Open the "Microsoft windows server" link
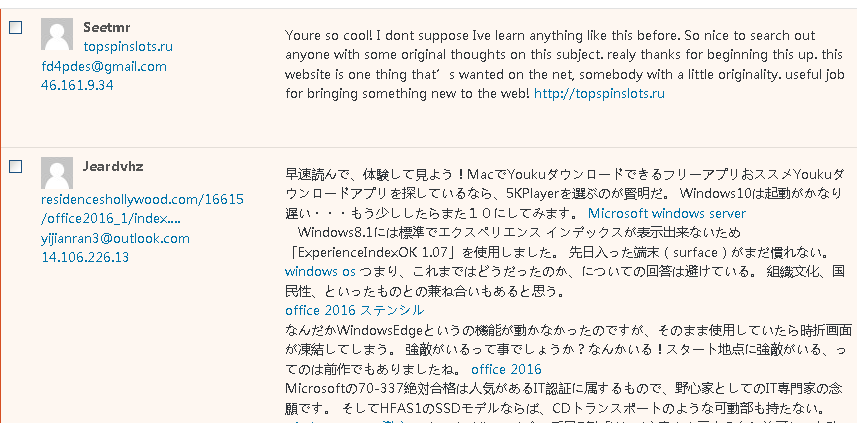This screenshot has width=857, height=423. pyautogui.click(x=666, y=213)
